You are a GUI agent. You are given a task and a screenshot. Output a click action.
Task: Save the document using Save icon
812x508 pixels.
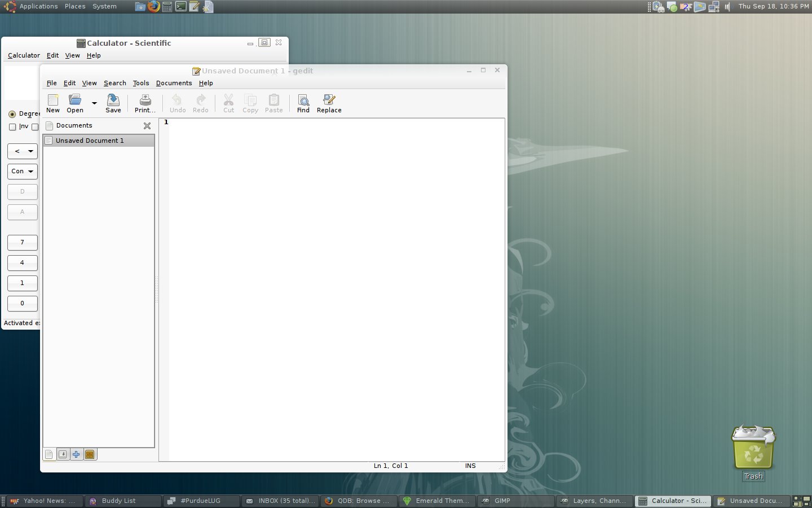click(x=113, y=103)
